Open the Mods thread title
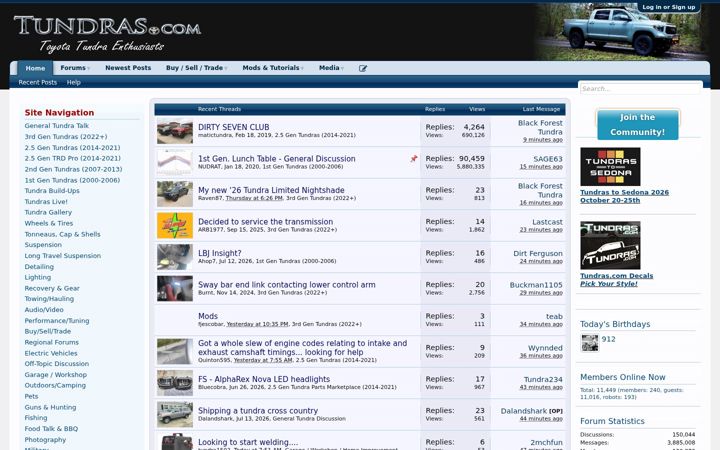The image size is (720, 450). [x=208, y=316]
